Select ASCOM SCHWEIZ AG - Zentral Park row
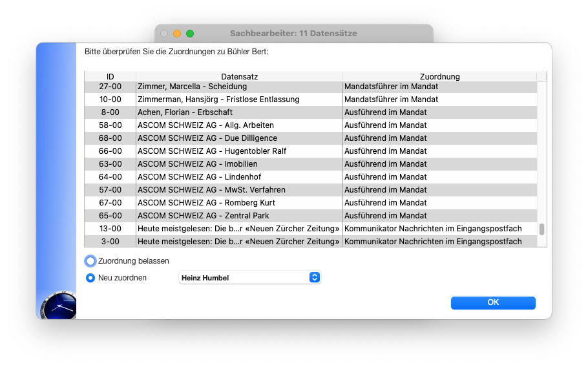 tap(311, 216)
